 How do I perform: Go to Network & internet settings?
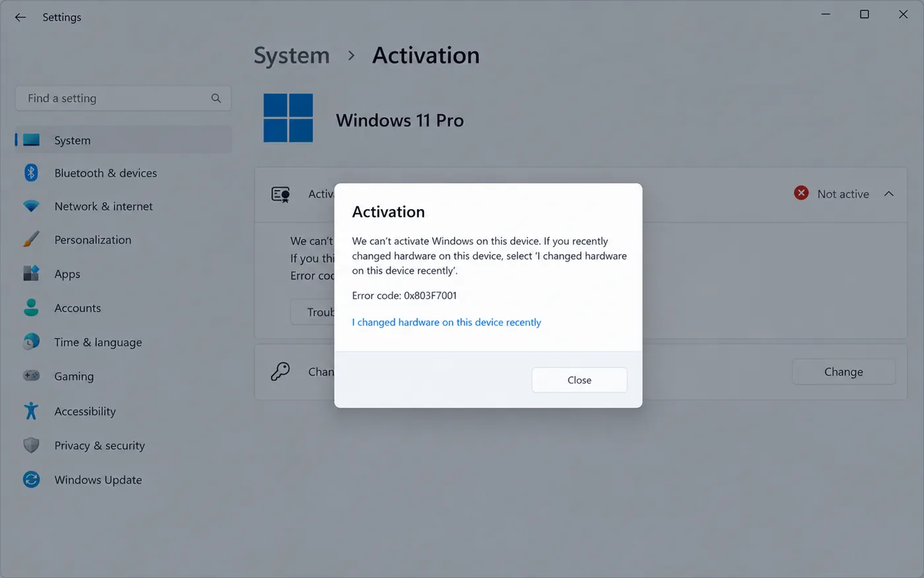coord(123,207)
